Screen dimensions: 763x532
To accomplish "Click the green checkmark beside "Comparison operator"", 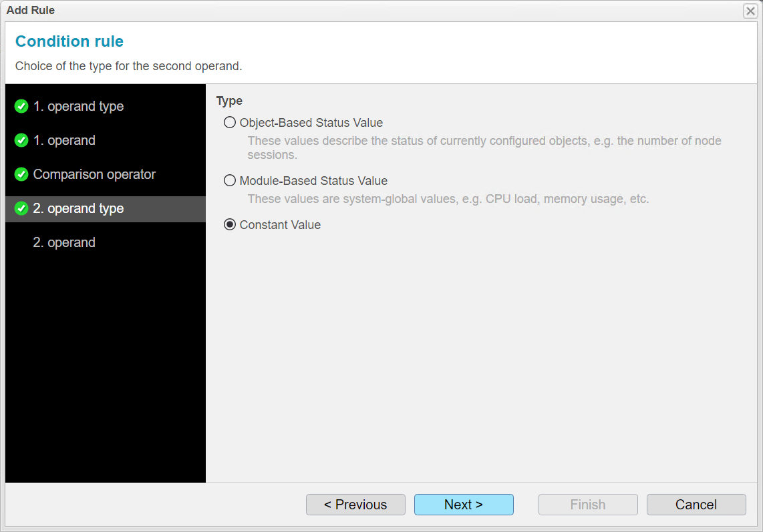I will point(21,174).
